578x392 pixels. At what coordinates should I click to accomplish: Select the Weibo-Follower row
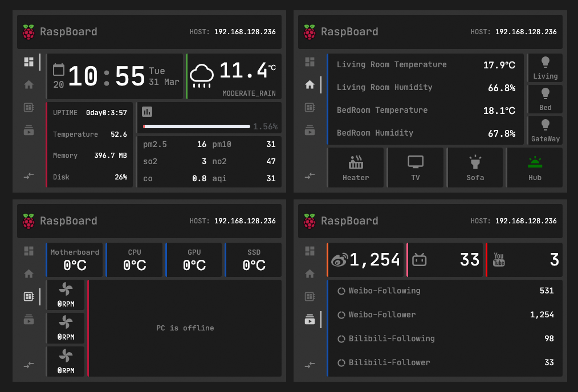[x=445, y=315]
